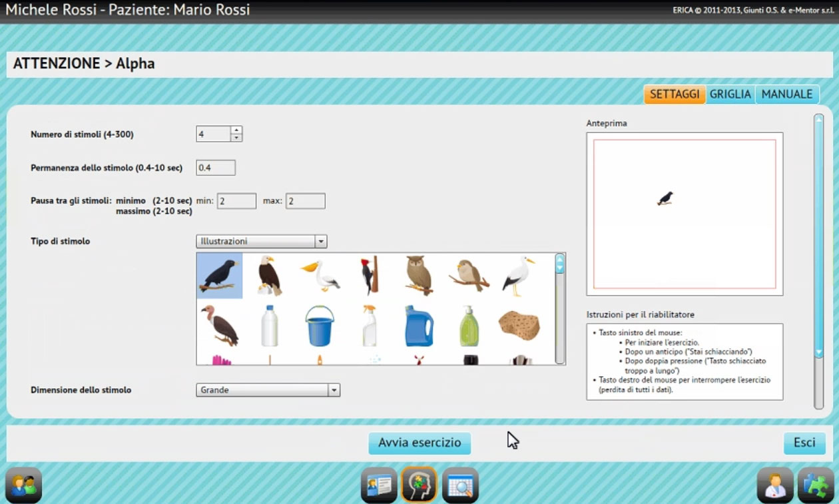Open the Dimensione dello stimolo dropdown
This screenshot has width=839, height=504.
click(334, 390)
